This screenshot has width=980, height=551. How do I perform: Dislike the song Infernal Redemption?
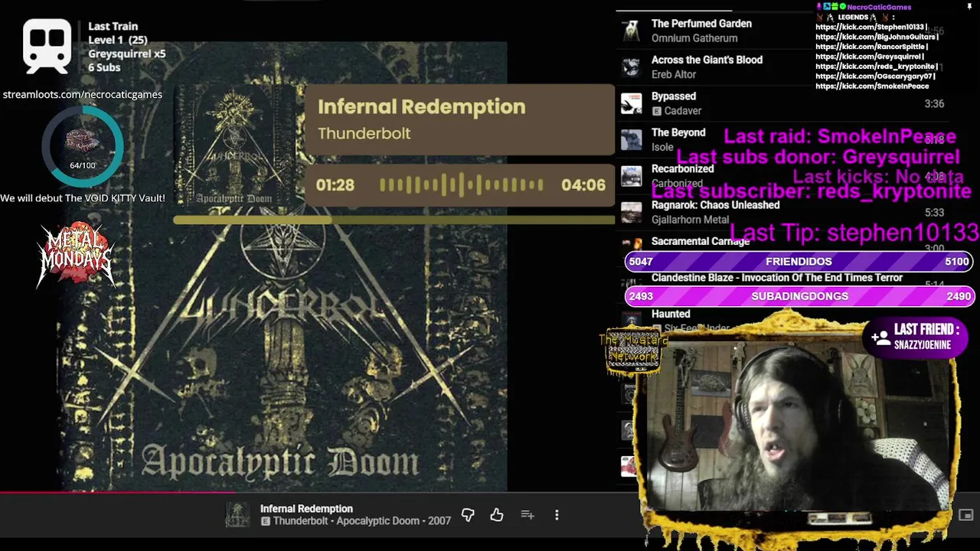468,515
